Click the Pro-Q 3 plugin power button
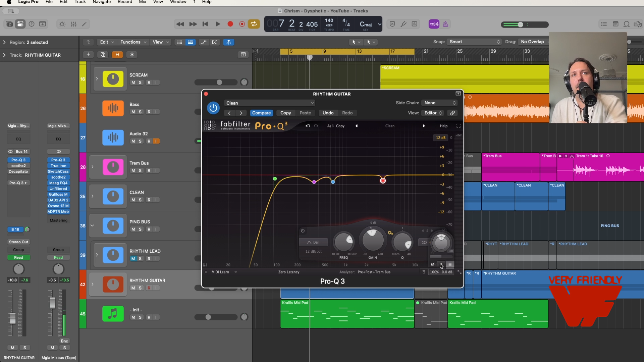The image size is (644, 362). pyautogui.click(x=213, y=108)
